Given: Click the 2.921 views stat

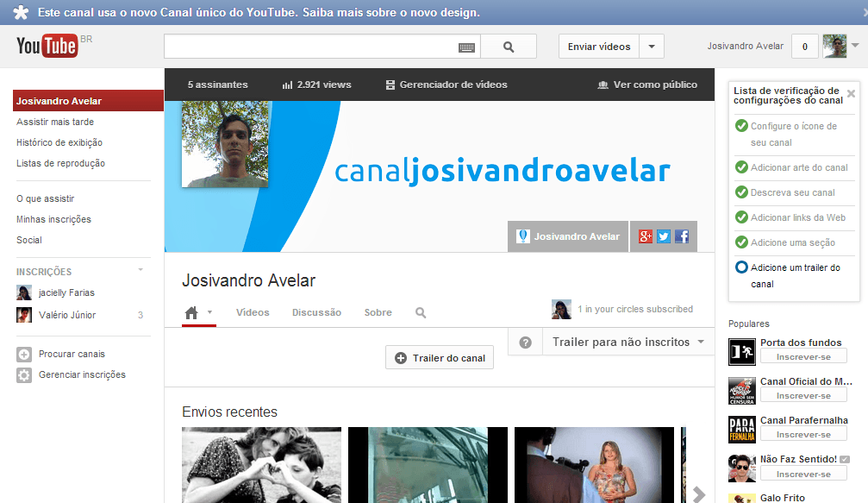Looking at the screenshot, I should click(x=316, y=85).
